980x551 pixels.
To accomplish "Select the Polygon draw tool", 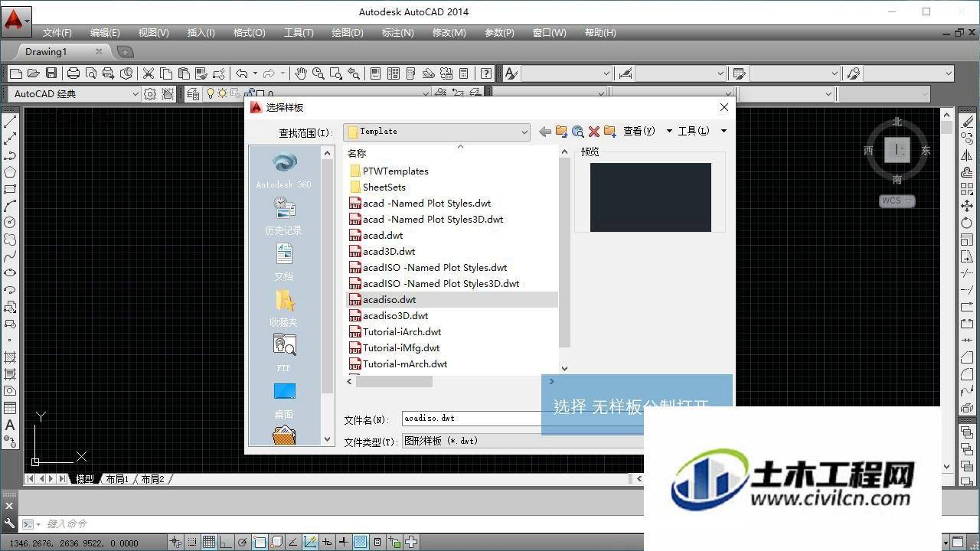I will [x=10, y=172].
